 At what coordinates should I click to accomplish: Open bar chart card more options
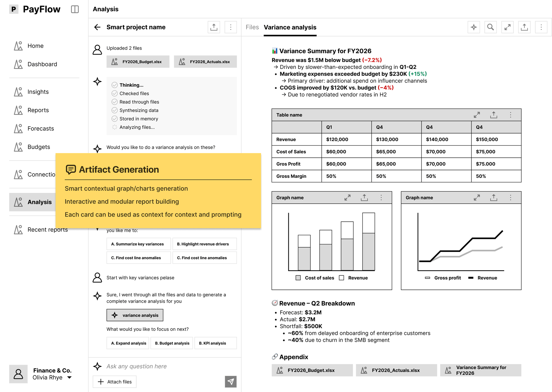381,198
